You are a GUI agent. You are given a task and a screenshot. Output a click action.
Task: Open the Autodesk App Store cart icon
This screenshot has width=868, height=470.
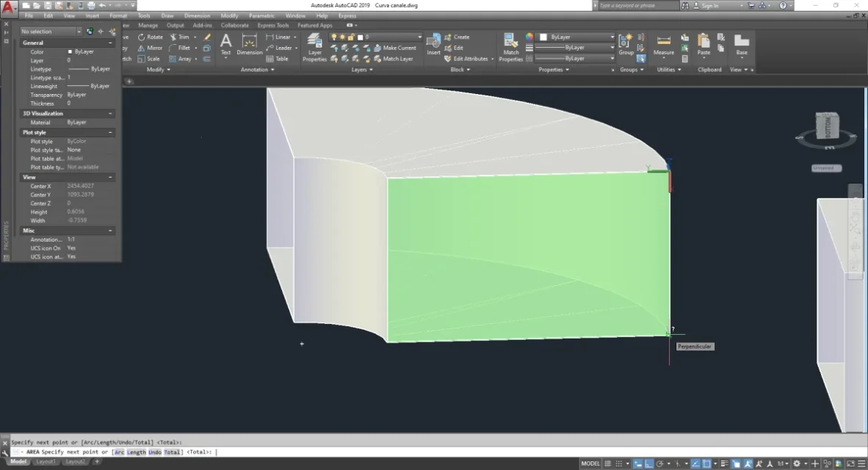tap(751, 6)
